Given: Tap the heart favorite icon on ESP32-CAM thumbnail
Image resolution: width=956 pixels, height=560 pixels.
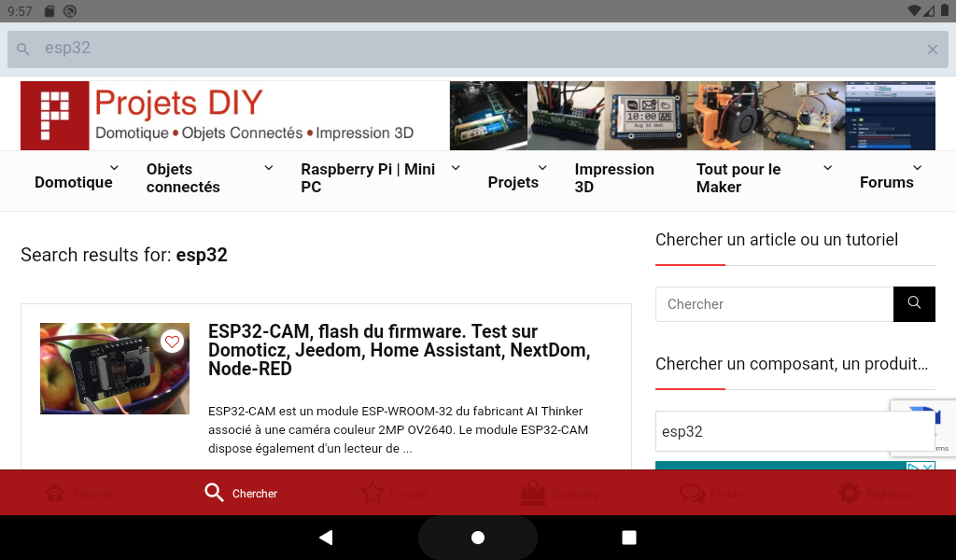Looking at the screenshot, I should 172,342.
